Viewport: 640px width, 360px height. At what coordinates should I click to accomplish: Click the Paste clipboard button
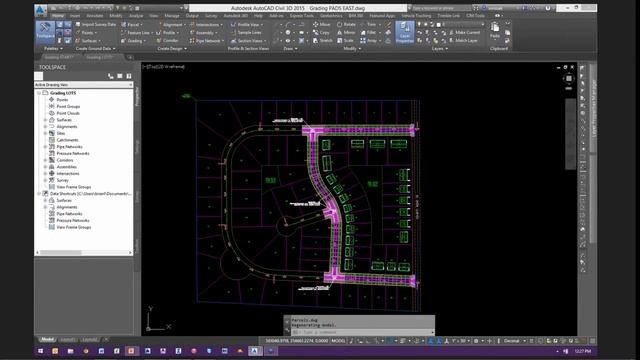point(495,31)
